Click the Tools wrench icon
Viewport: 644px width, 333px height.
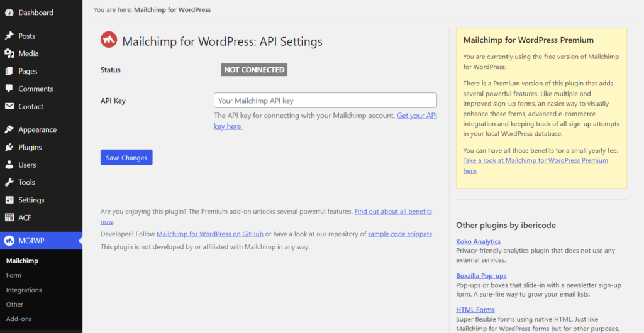[9, 182]
